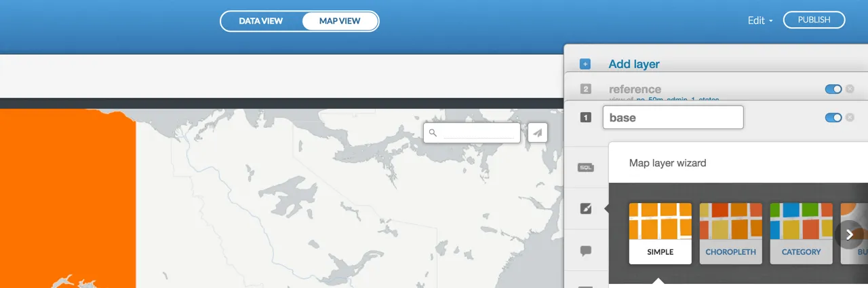The height and width of the screenshot is (288, 868).
Task: Select layer number 2 badge
Action: point(586,89)
